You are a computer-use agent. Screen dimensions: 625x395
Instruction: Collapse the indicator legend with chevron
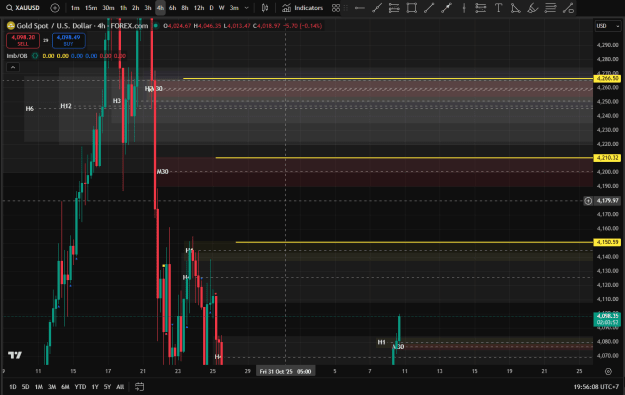click(x=13, y=67)
